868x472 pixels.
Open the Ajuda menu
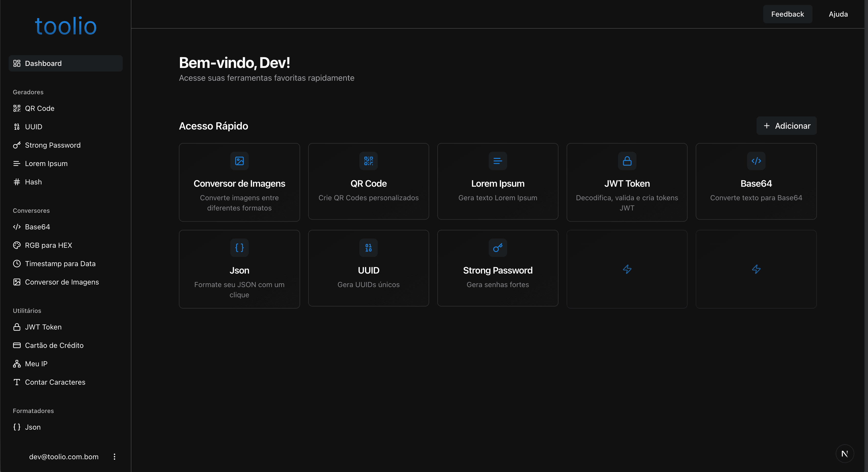coord(838,14)
